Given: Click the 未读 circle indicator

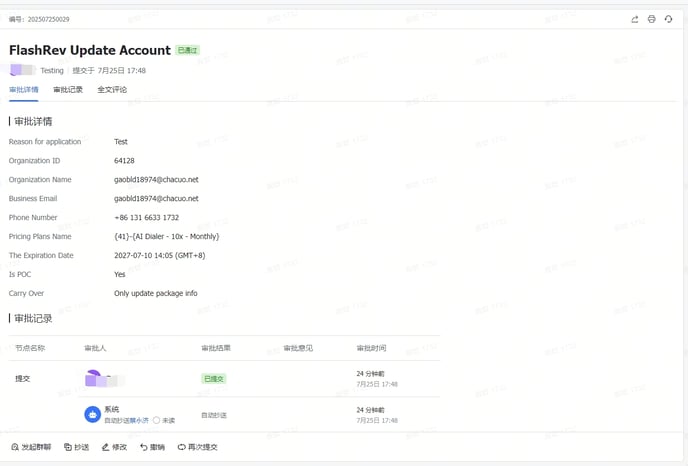Looking at the screenshot, I should click(156, 420).
